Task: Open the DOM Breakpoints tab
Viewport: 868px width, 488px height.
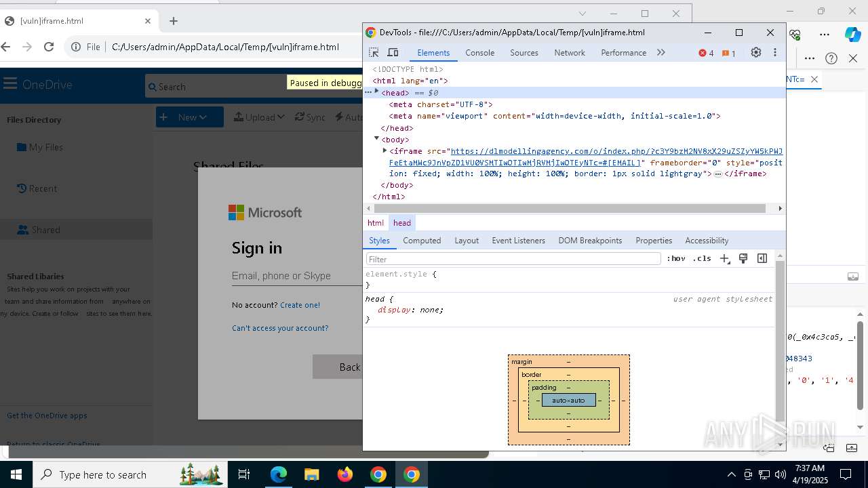Action: pyautogui.click(x=590, y=241)
